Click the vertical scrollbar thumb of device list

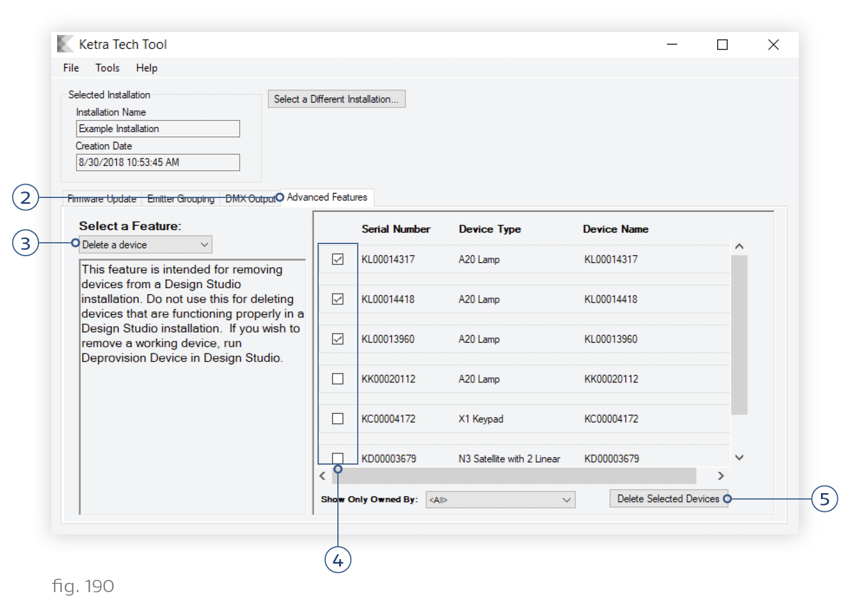[x=739, y=335]
